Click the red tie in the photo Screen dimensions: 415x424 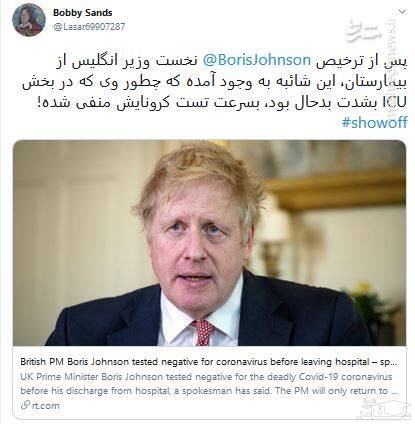[203, 332]
